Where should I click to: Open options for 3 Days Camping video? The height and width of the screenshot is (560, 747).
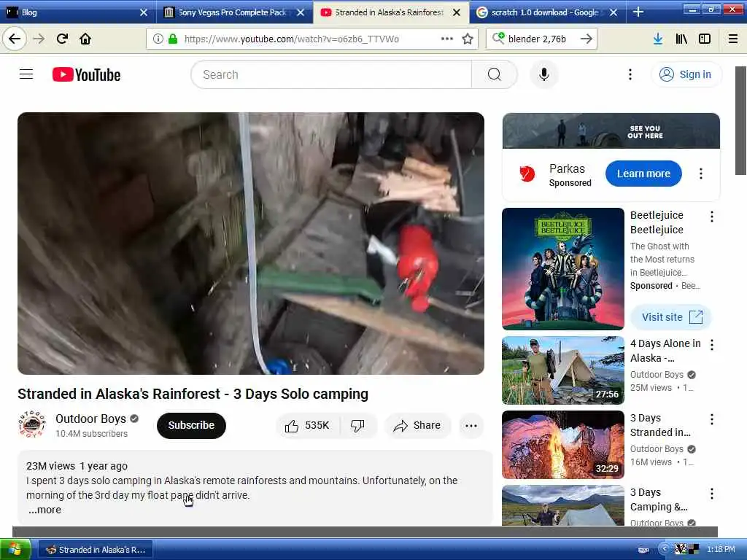[712, 494]
